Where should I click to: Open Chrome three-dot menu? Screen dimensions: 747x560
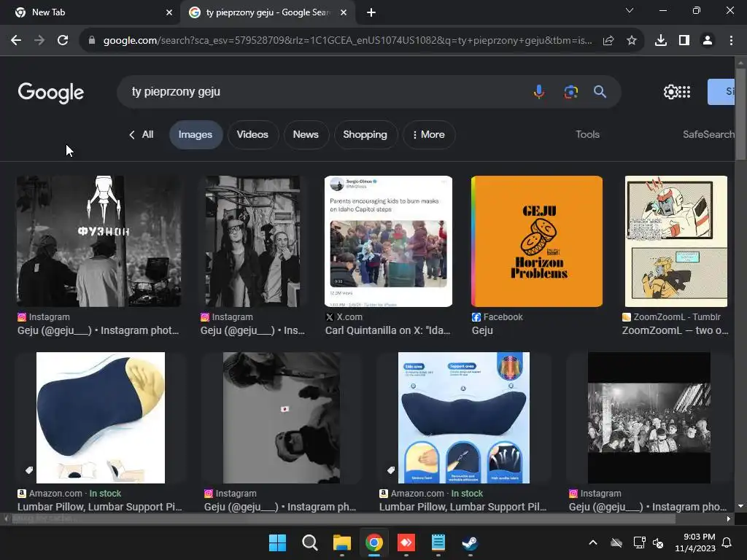[731, 41]
